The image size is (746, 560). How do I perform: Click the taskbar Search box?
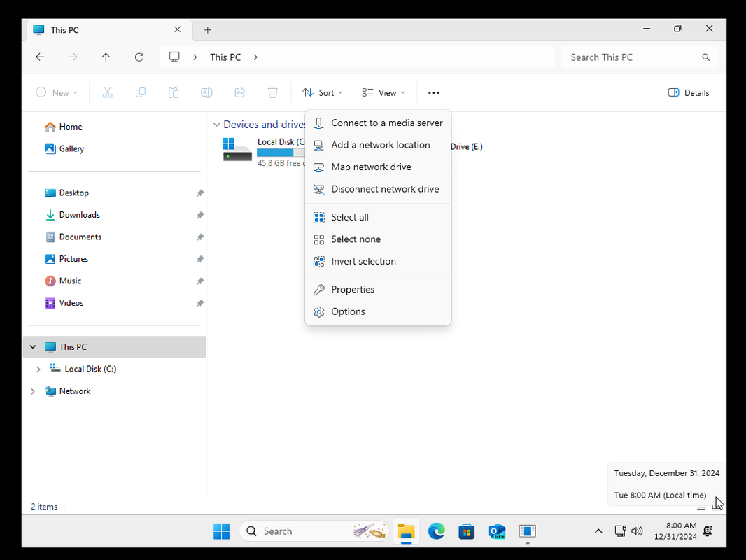click(314, 531)
